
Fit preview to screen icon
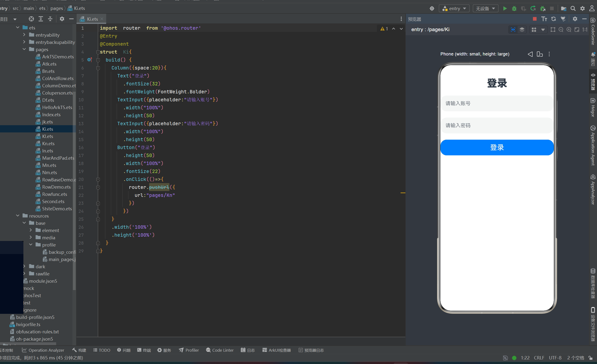click(x=577, y=29)
